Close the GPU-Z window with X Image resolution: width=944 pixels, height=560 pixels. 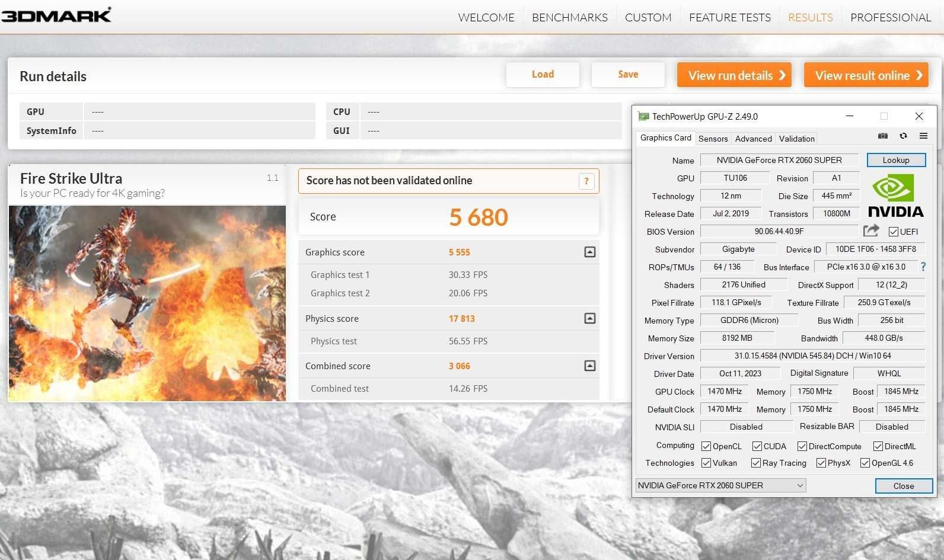point(919,116)
